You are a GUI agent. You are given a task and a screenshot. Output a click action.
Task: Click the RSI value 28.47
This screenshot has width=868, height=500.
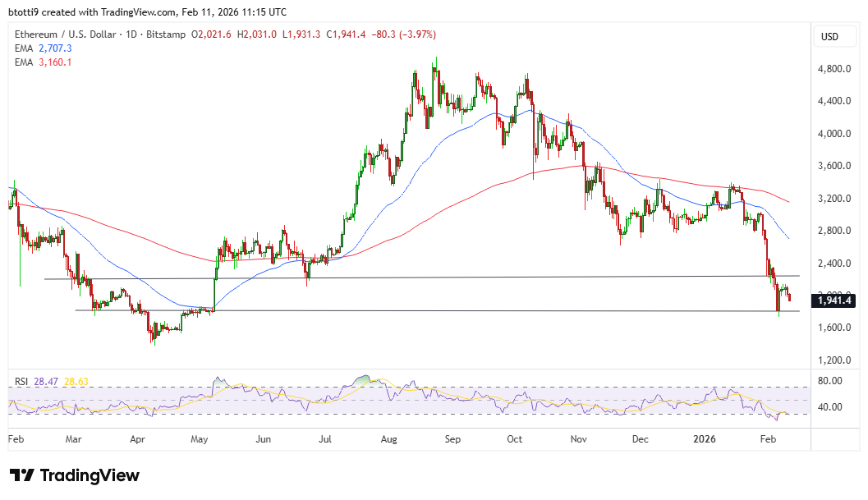[46, 380]
